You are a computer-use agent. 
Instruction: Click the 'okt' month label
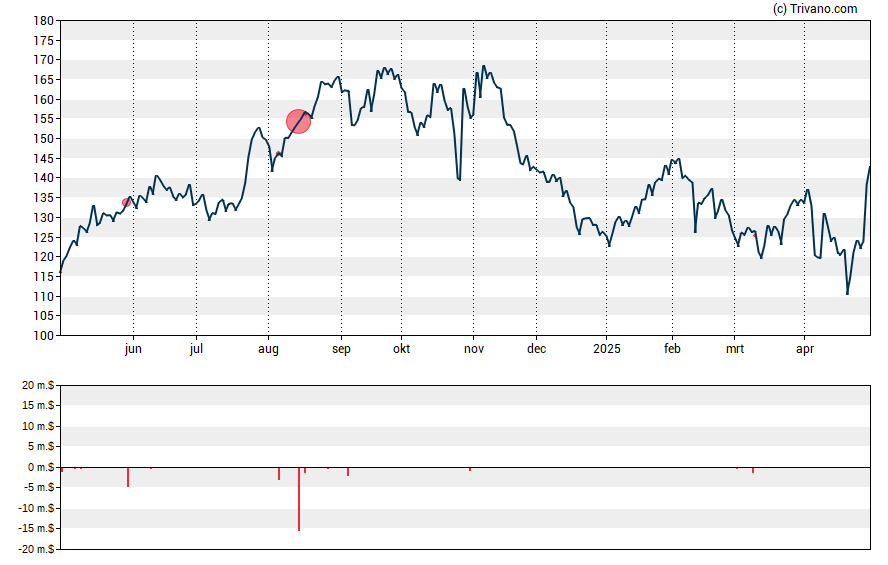(x=402, y=348)
